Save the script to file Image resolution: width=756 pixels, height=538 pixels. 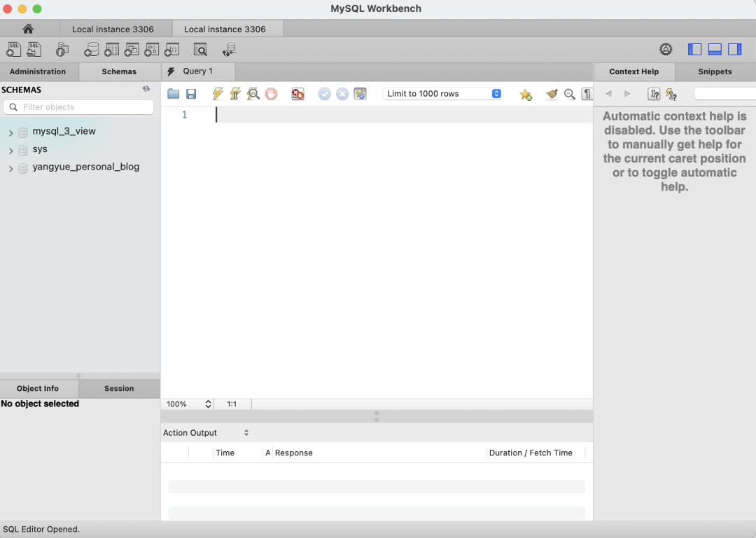tap(191, 94)
